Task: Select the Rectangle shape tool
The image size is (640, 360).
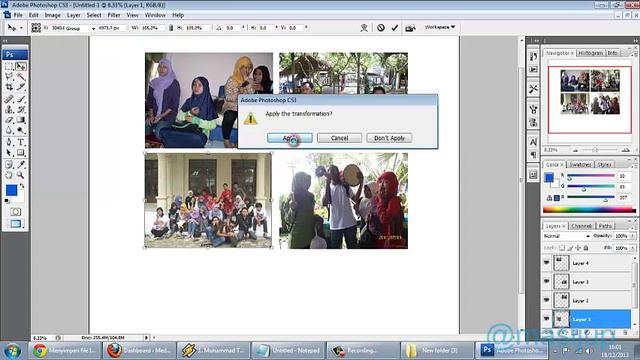Action: (x=21, y=153)
